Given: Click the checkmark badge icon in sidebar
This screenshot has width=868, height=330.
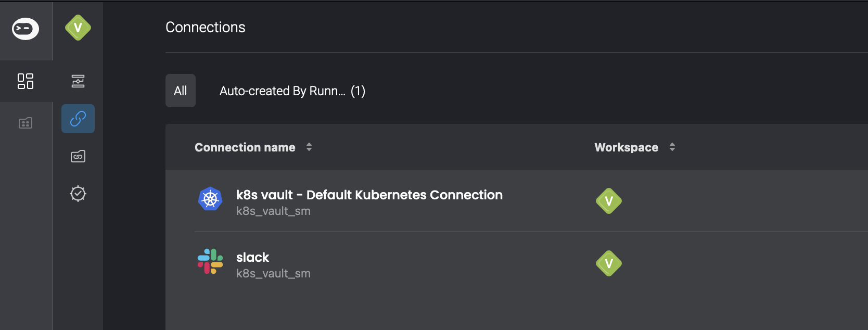Looking at the screenshot, I should click(78, 194).
